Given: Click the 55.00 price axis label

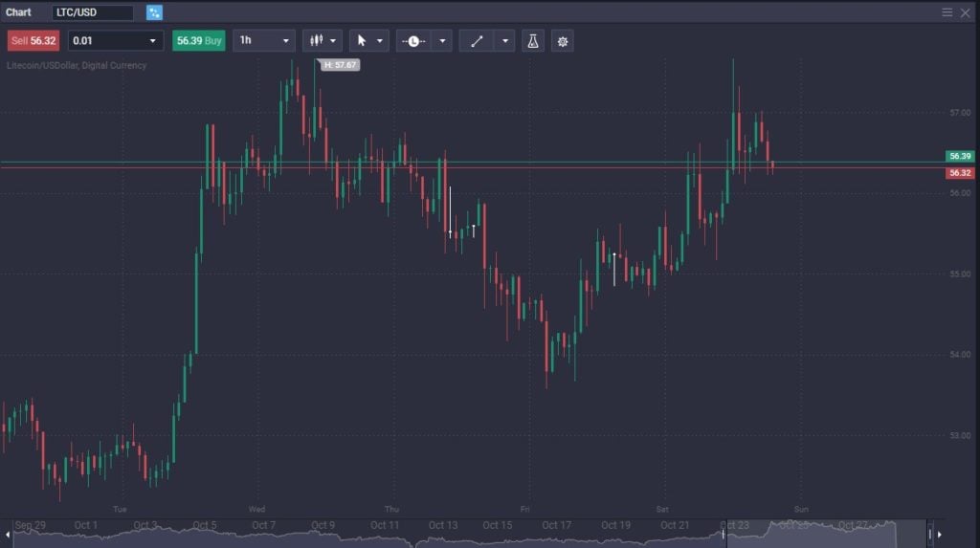Looking at the screenshot, I should click(960, 274).
